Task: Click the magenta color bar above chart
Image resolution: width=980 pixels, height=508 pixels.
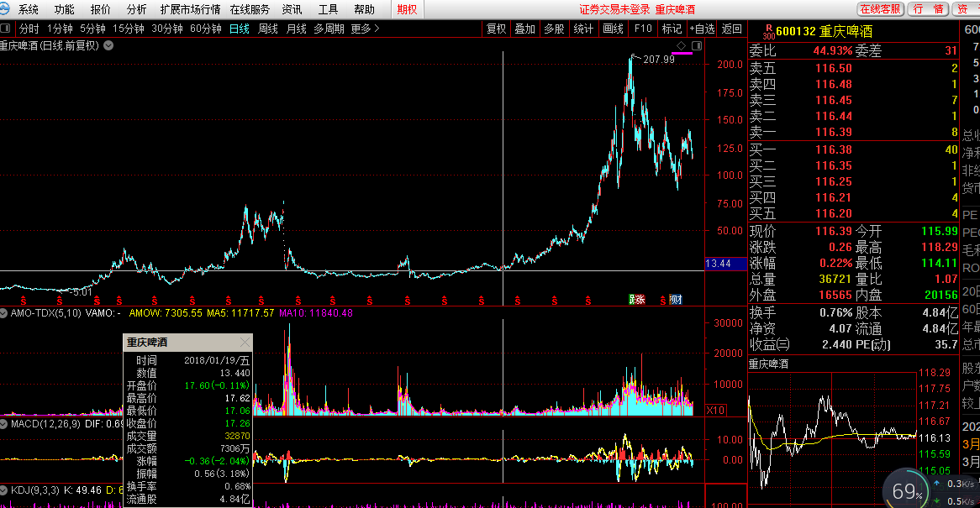Action: (x=682, y=53)
